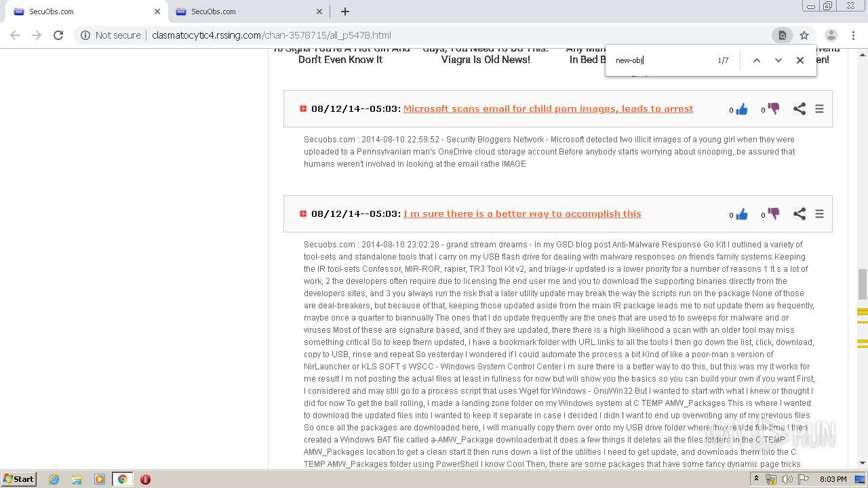
Task: Click the find-in-page magnifier icon in address bar
Action: (782, 35)
